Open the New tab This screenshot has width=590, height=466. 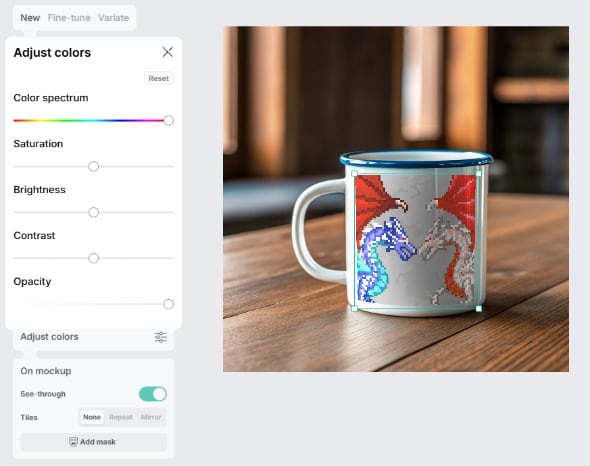30,18
